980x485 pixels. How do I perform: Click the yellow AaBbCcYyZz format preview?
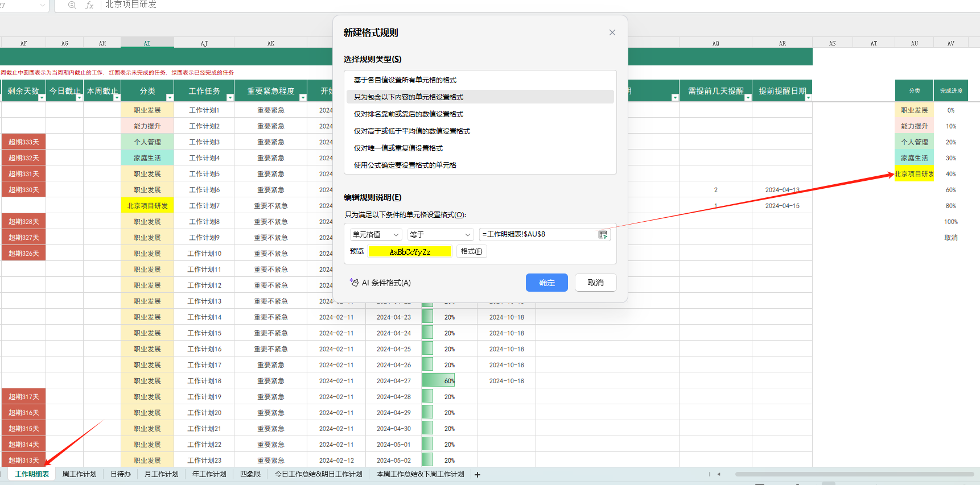[410, 252]
